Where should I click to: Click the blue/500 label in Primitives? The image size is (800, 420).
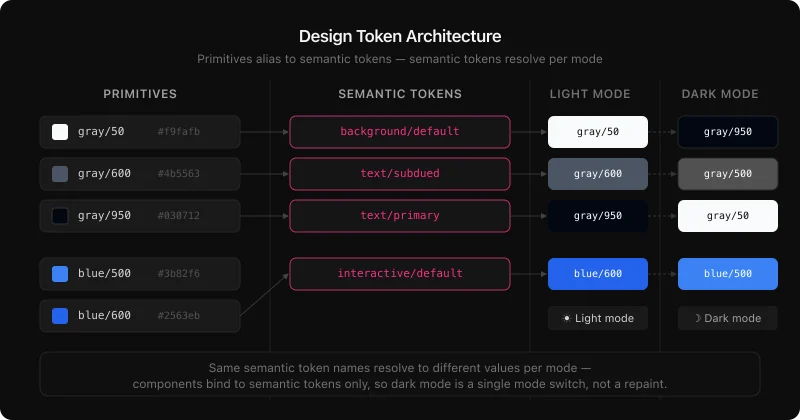104,274
